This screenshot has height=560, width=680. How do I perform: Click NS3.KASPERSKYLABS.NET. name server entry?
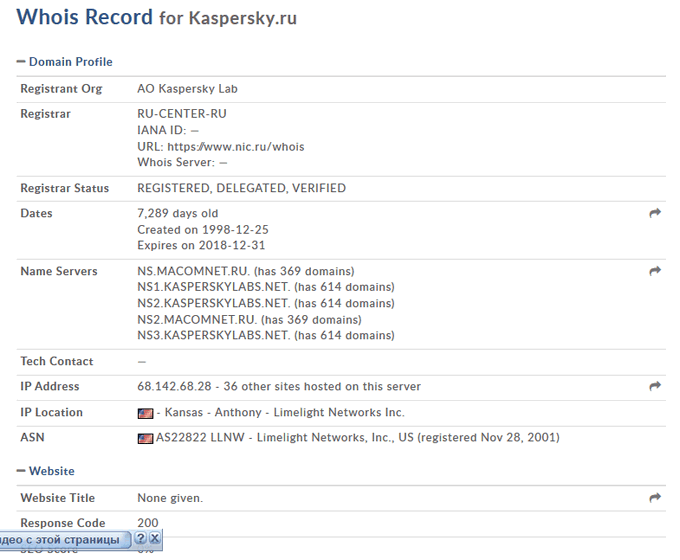[213, 335]
